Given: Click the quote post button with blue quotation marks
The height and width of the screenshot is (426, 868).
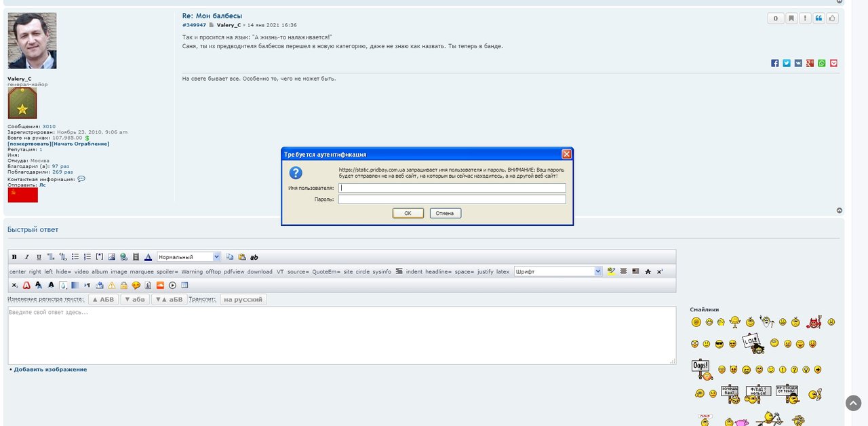Looking at the screenshot, I should 818,18.
